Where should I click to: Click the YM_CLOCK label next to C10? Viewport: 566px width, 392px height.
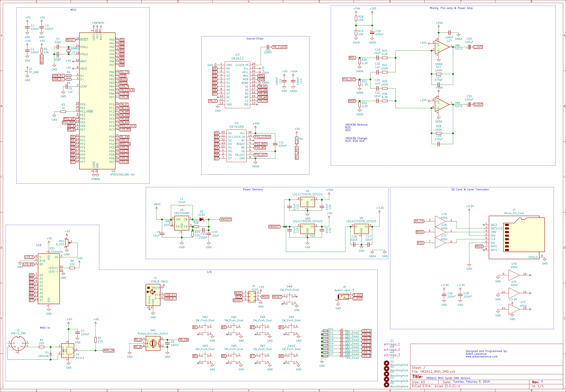(x=279, y=47)
